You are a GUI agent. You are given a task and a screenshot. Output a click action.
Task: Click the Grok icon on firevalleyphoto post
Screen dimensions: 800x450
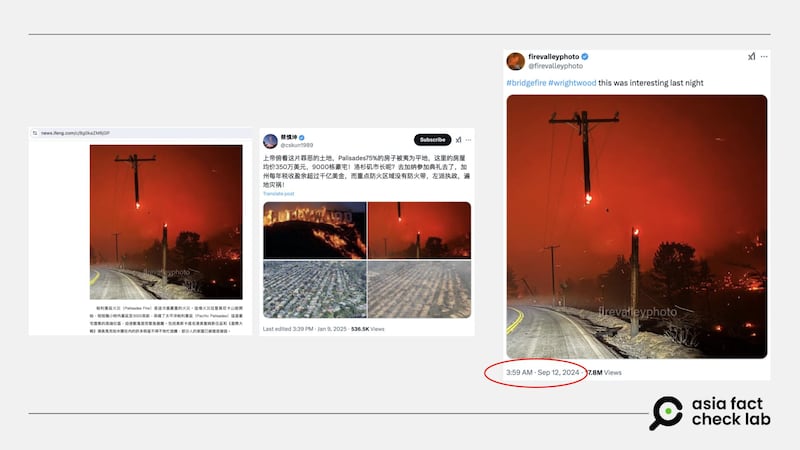pos(752,57)
